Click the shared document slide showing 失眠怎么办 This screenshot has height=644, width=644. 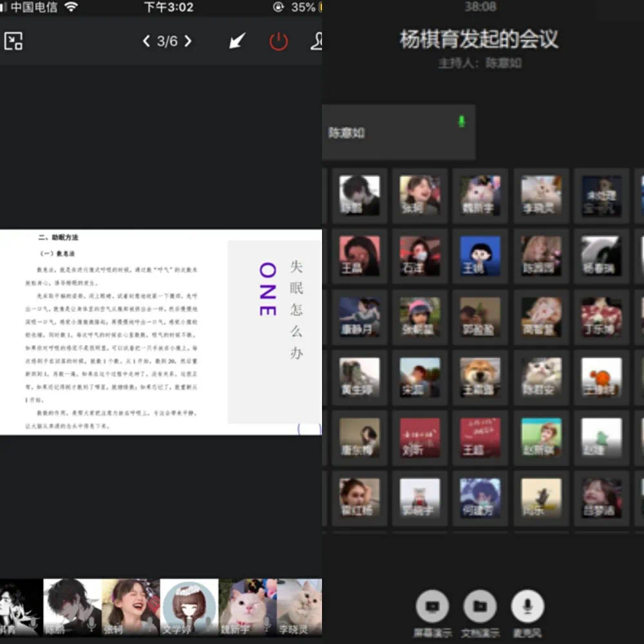point(161,332)
